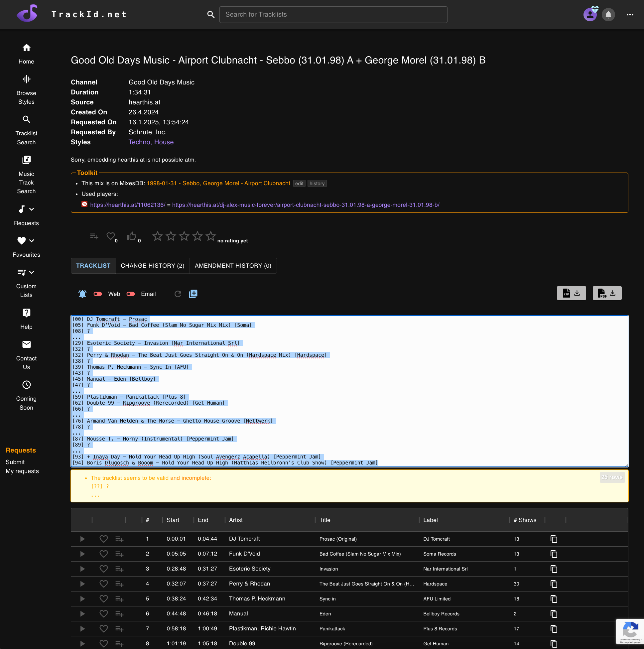Rate the tracklist three stars
This screenshot has width=644, height=649.
click(x=184, y=236)
